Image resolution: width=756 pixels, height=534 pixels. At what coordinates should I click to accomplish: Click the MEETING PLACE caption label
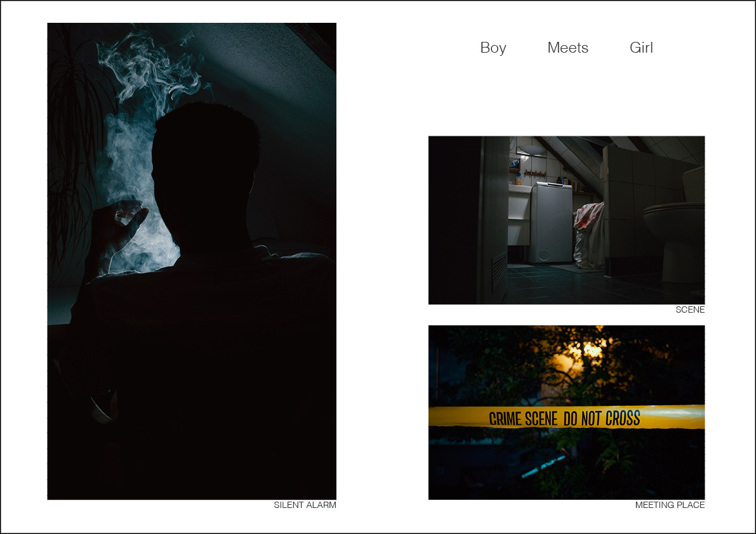670,505
